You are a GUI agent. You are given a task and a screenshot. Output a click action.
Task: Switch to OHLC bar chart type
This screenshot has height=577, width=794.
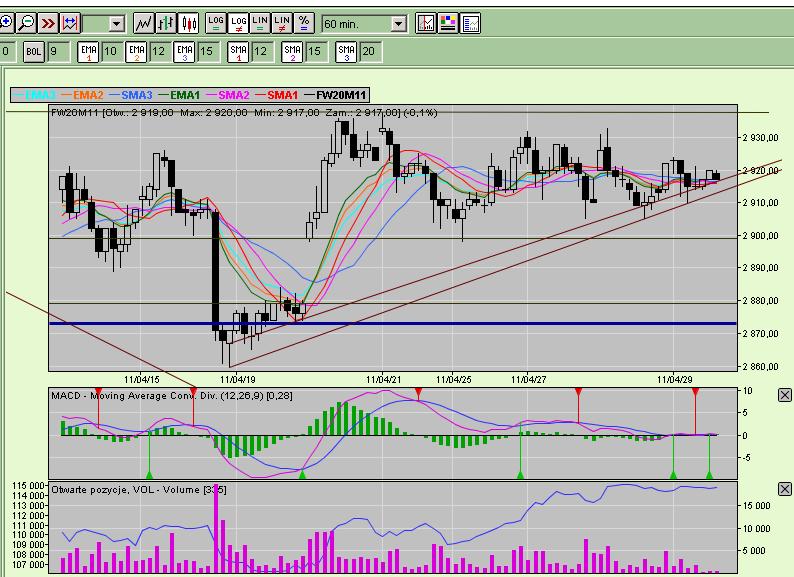click(x=166, y=23)
